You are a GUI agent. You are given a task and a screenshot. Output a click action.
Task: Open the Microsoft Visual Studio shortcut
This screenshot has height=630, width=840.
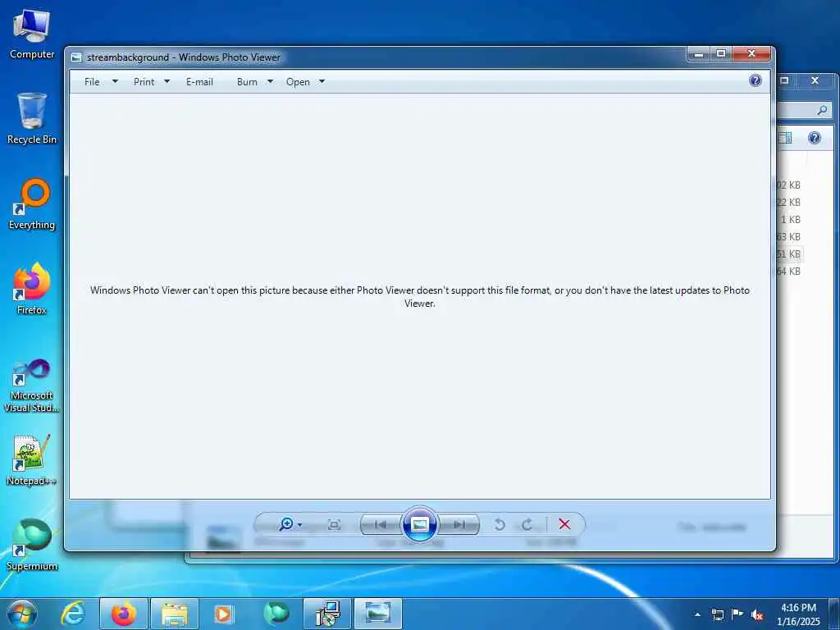(32, 386)
